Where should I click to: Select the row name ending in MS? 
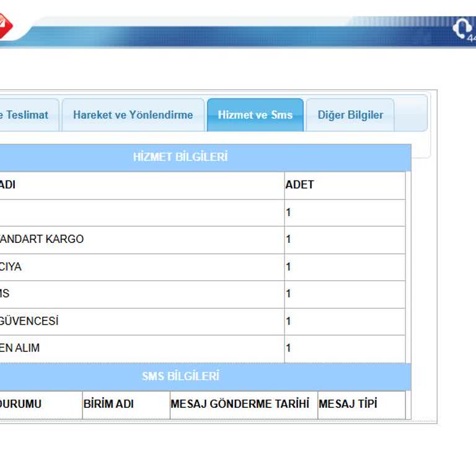tap(4, 293)
